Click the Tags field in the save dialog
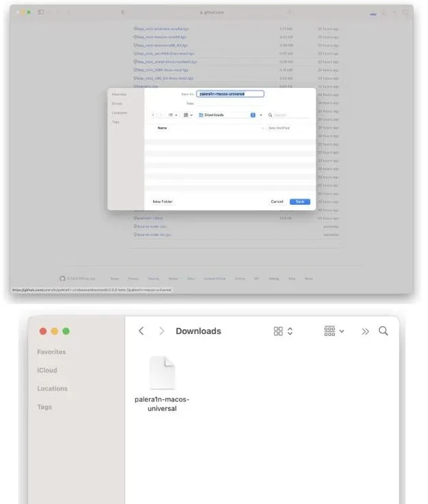The height and width of the screenshot is (504, 428). [x=230, y=103]
